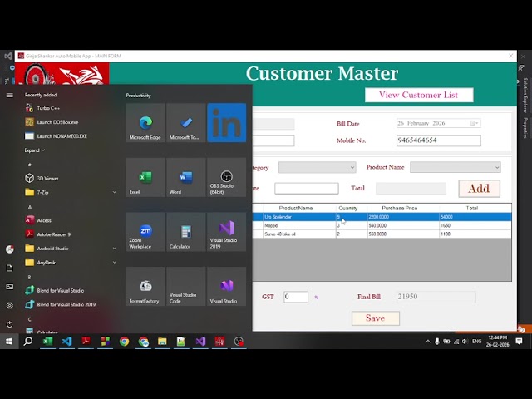Click the Save button
Screen dimensions: 532x399
[375, 318]
